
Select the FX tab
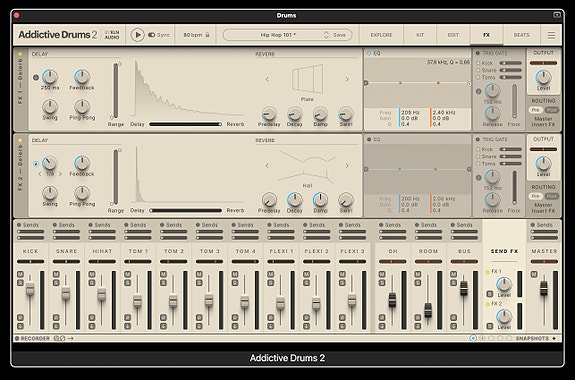point(486,35)
